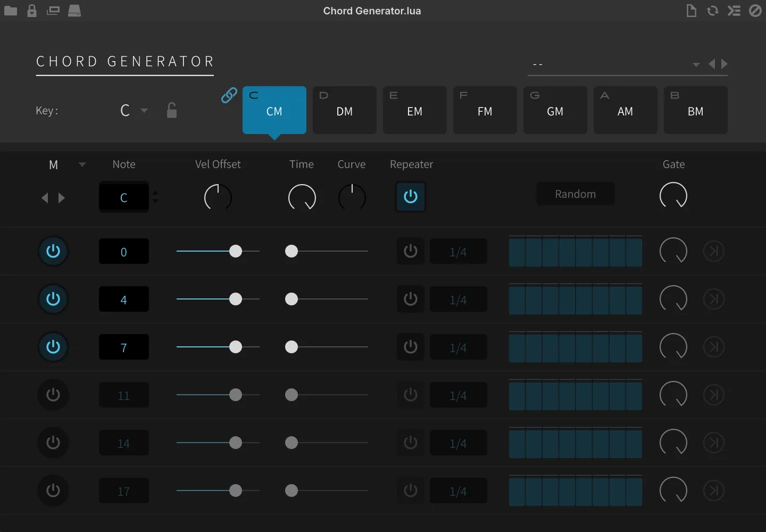Reload the script with the refresh icon
766x532 pixels.
[x=713, y=11]
